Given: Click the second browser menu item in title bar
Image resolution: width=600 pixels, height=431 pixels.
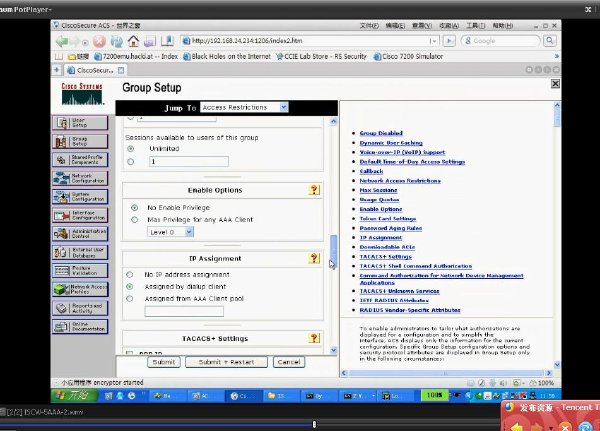Looking at the screenshot, I should [395, 26].
